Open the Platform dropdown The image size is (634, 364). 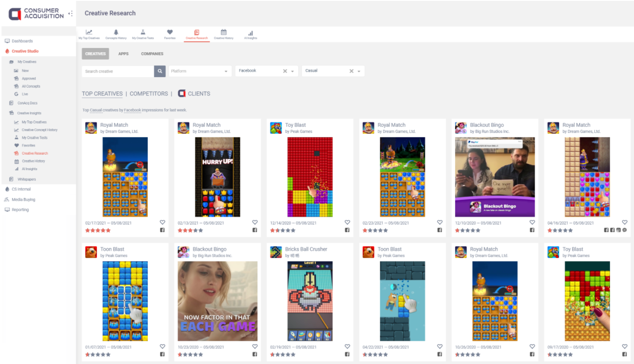[200, 71]
